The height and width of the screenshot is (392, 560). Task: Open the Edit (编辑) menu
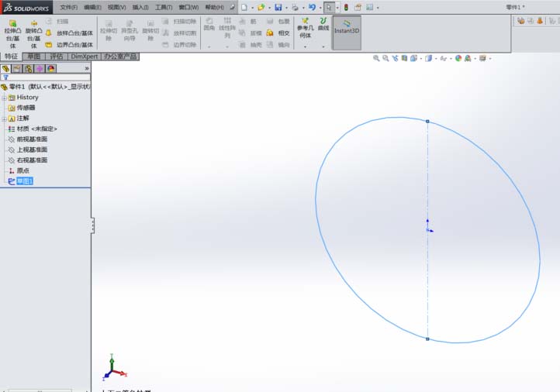[92, 7]
